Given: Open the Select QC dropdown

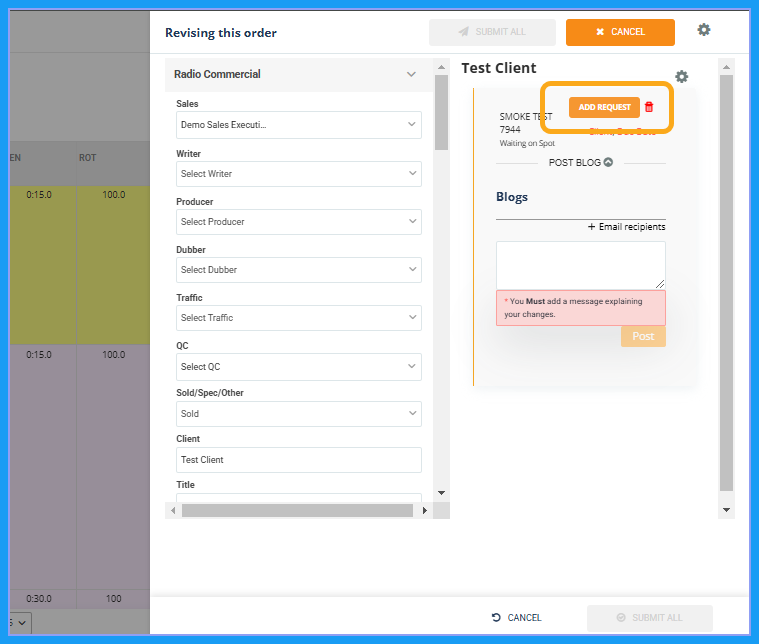Looking at the screenshot, I should (298, 367).
